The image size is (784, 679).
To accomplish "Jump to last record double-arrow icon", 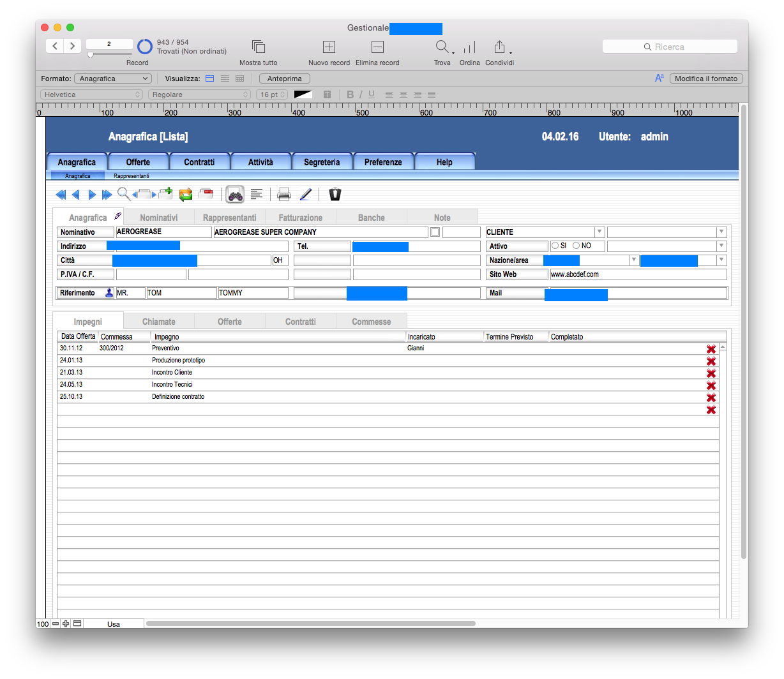I will click(107, 195).
